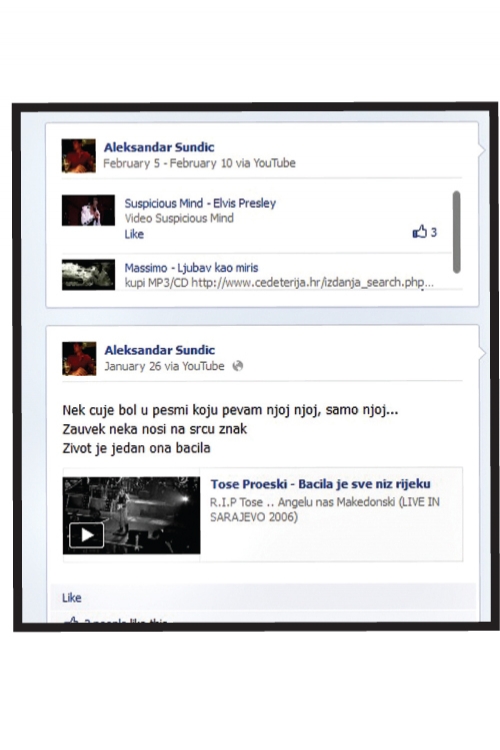This screenshot has height=750, width=500.
Task: Open the Elvis Presley video thumbnail
Action: click(x=88, y=210)
